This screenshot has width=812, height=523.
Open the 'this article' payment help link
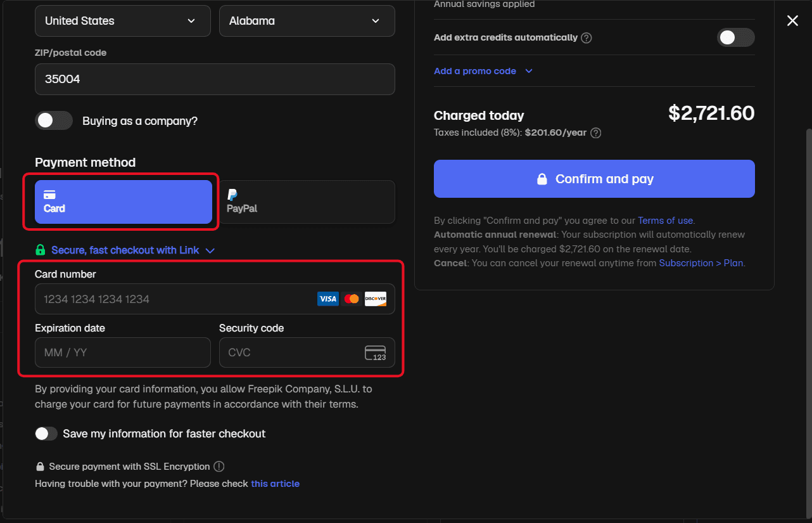pyautogui.click(x=275, y=484)
